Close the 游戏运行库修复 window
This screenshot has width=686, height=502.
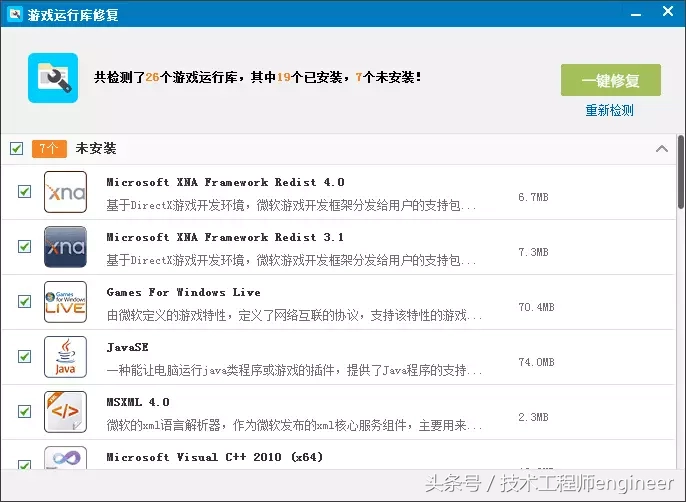pos(668,11)
